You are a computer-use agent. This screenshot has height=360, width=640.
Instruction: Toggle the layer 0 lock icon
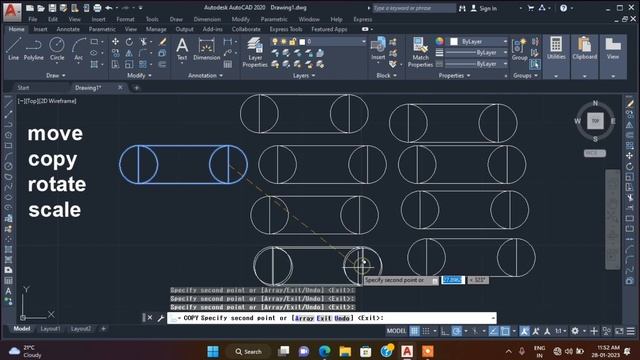[293, 42]
